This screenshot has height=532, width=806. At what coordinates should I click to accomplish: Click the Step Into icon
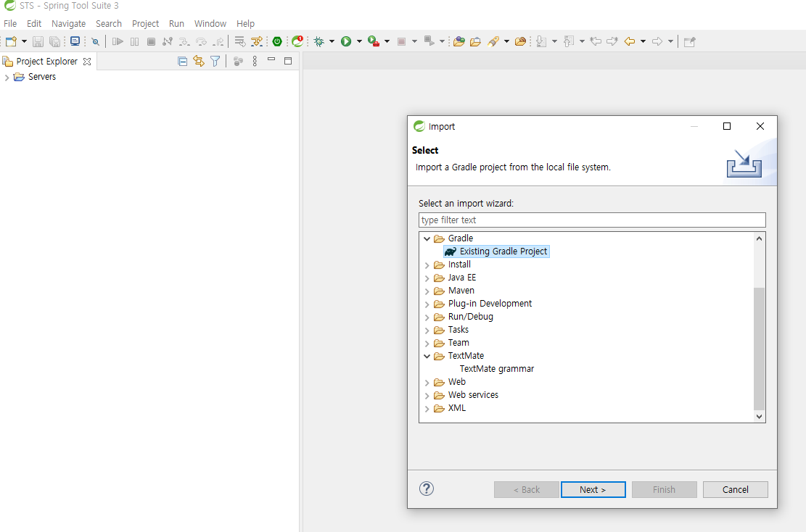click(184, 41)
